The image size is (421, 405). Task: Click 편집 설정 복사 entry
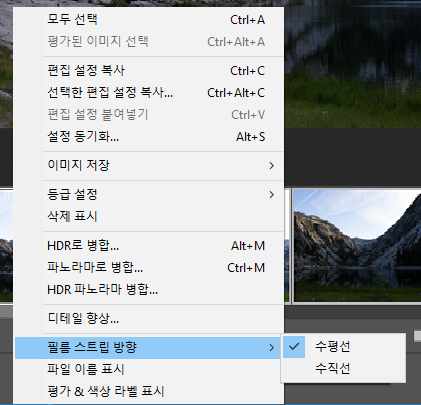(x=148, y=70)
